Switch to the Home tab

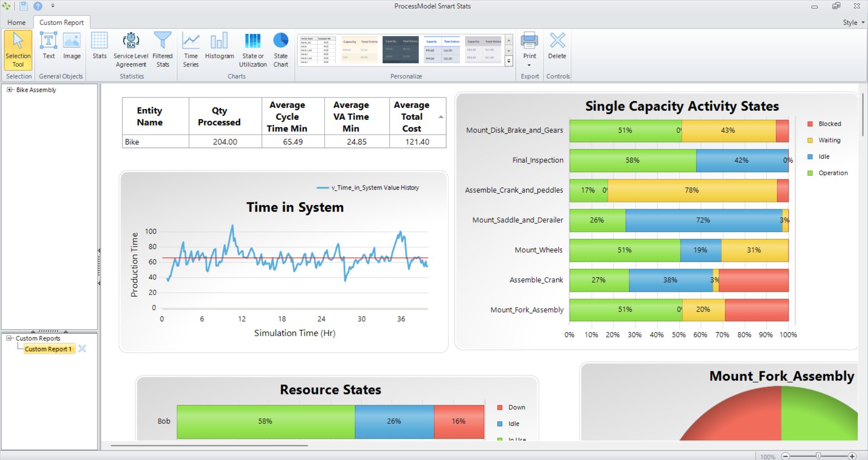pos(16,23)
